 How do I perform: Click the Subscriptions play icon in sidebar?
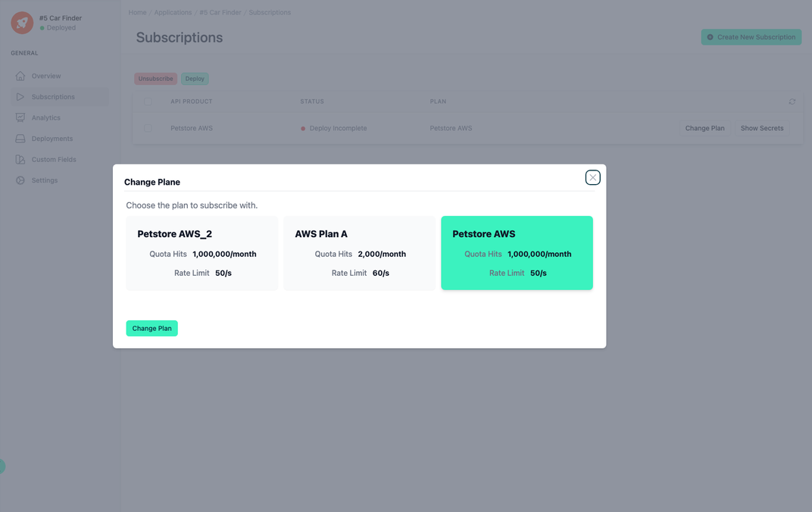click(x=20, y=96)
